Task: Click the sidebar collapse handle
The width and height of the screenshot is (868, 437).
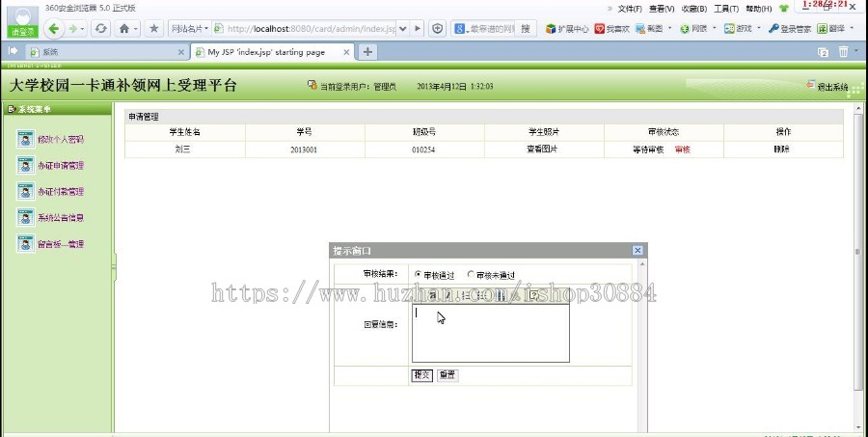Action: [x=114, y=267]
